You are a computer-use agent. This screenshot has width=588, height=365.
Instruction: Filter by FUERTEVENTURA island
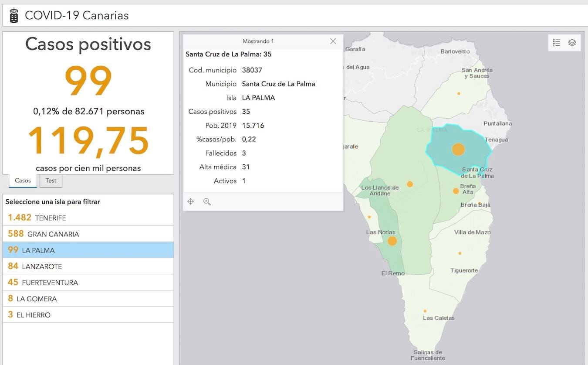pyautogui.click(x=88, y=282)
